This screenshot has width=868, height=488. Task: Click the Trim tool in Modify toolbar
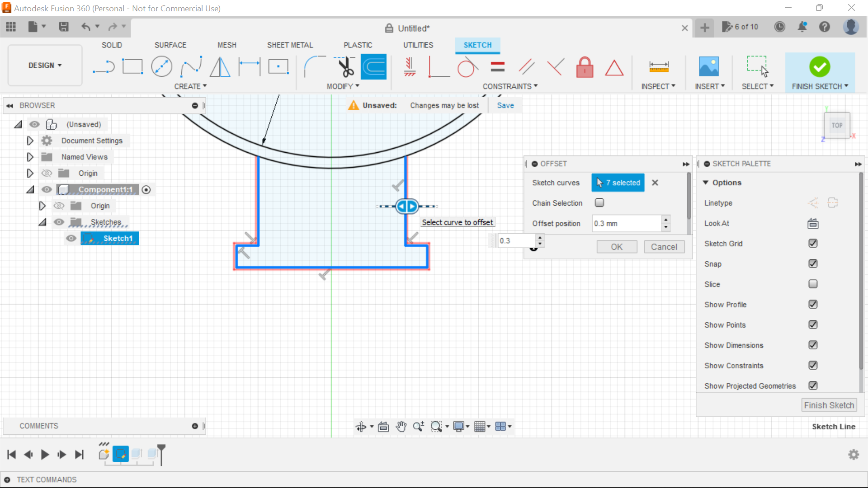[x=345, y=67]
